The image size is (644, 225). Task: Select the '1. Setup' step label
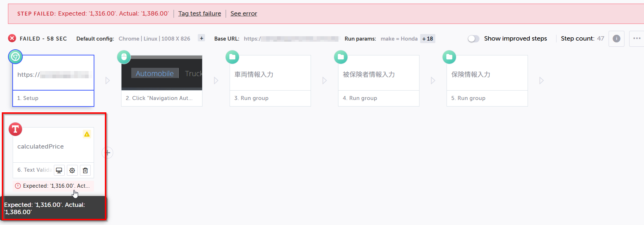point(28,98)
